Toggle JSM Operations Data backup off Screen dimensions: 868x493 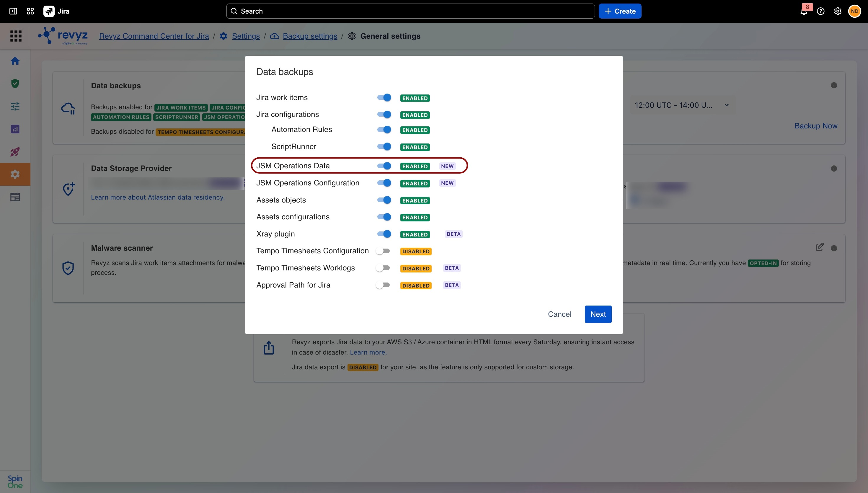(384, 166)
